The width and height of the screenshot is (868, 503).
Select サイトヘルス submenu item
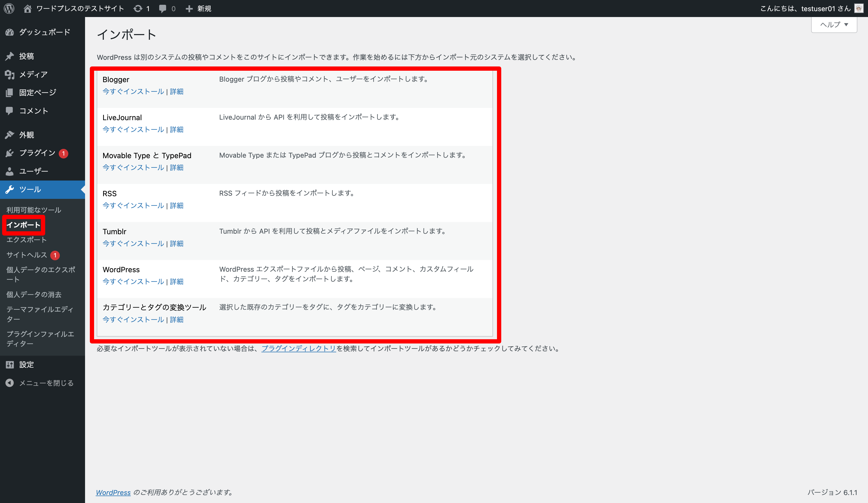click(27, 255)
